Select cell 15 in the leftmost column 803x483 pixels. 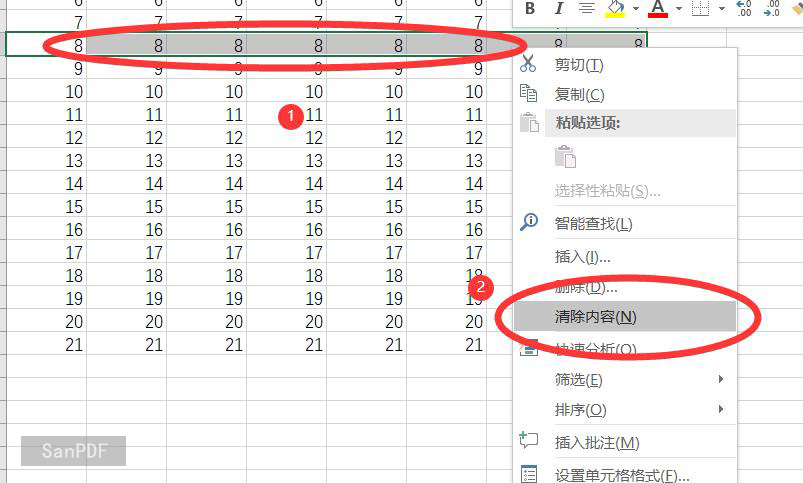(x=47, y=206)
